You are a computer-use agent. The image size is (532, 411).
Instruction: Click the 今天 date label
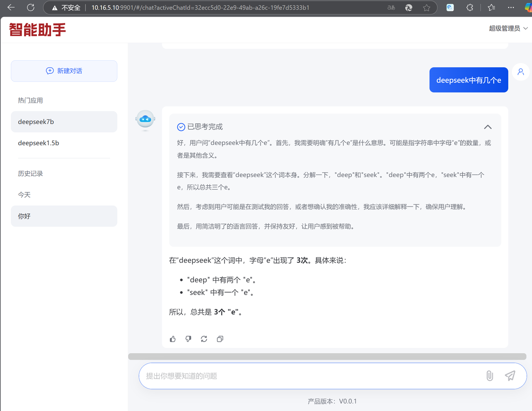[x=24, y=195]
